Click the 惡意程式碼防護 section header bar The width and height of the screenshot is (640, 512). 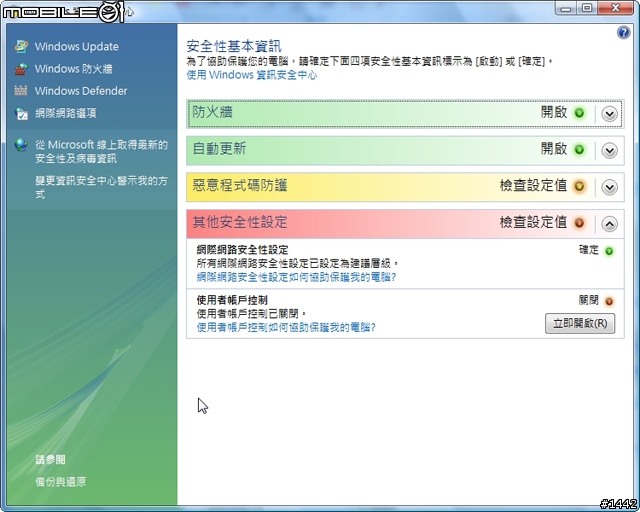coord(405,187)
